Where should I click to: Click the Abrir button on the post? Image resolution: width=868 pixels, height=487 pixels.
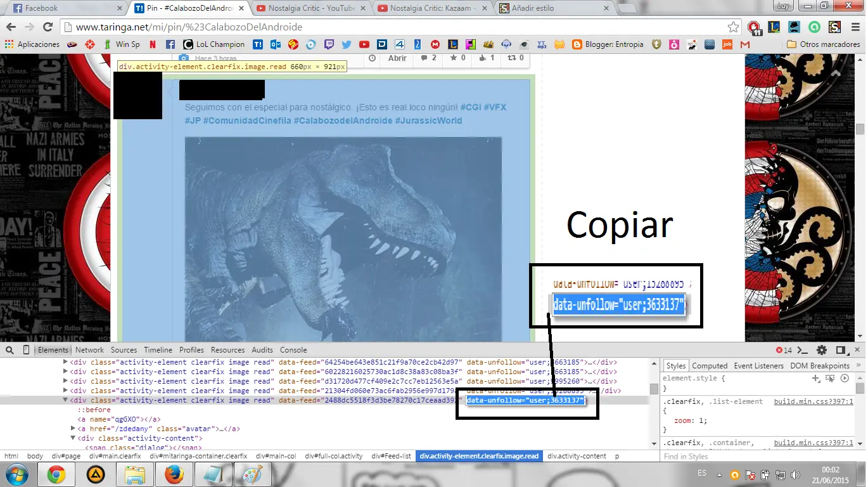tap(397, 58)
